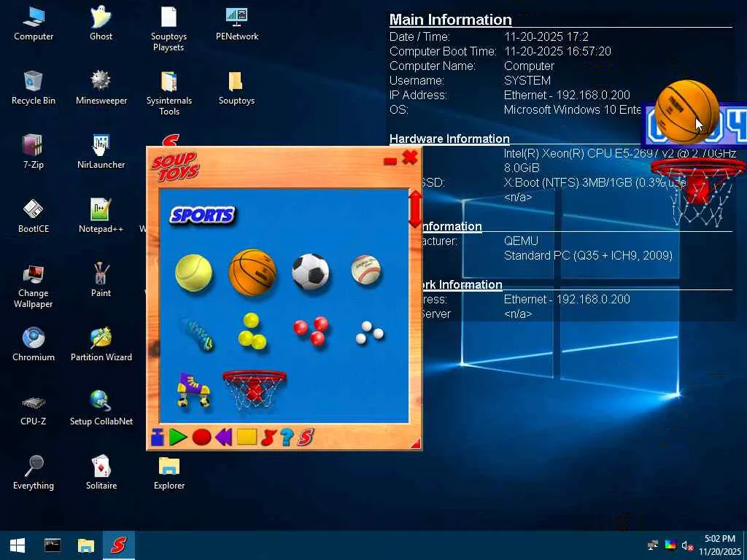
Task: Close the Souptoys toybox with the red X
Action: [410, 157]
